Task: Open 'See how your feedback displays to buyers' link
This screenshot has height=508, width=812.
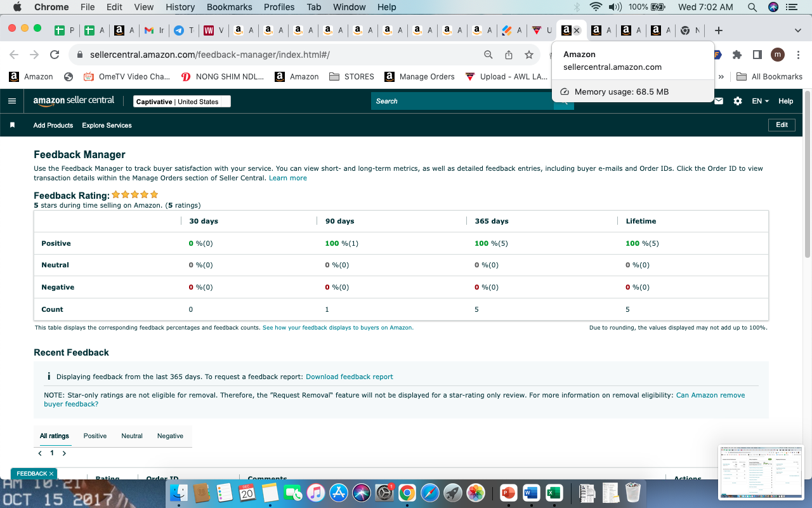Action: pos(338,328)
